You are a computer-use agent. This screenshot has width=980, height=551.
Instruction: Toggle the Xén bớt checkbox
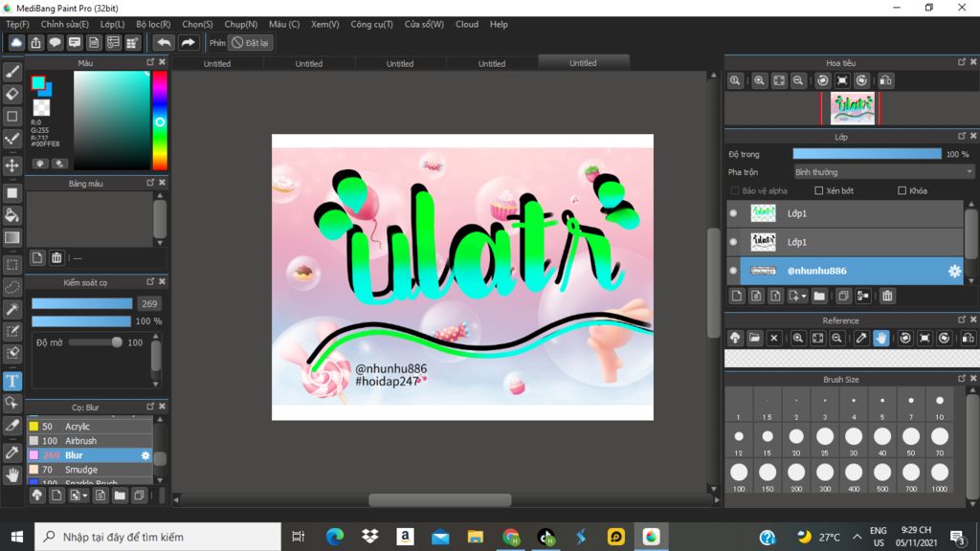[x=819, y=190]
